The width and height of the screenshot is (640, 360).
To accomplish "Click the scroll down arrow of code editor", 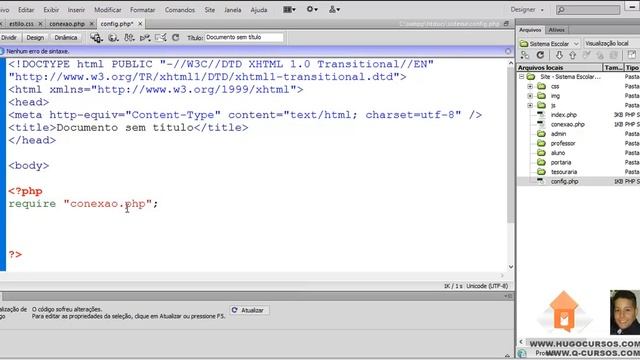I will (x=511, y=267).
